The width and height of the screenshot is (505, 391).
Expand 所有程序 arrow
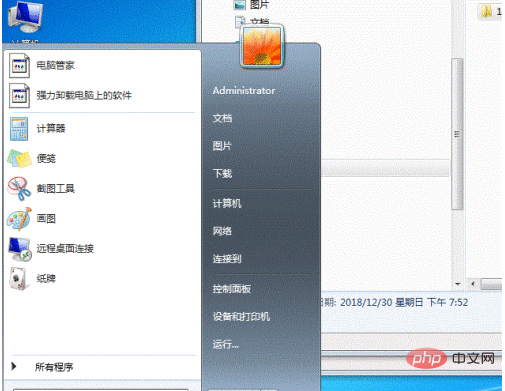[14, 366]
